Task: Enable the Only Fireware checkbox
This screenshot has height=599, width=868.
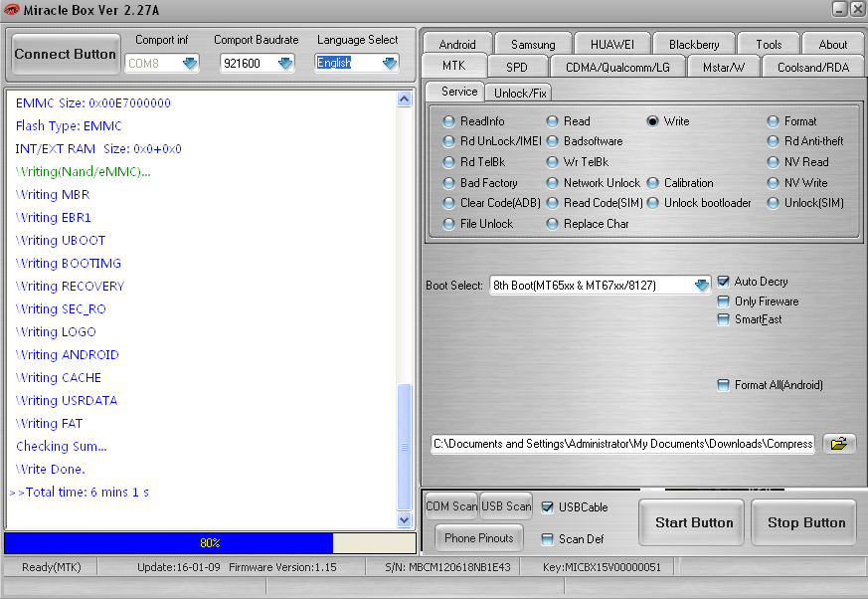Action: click(723, 301)
